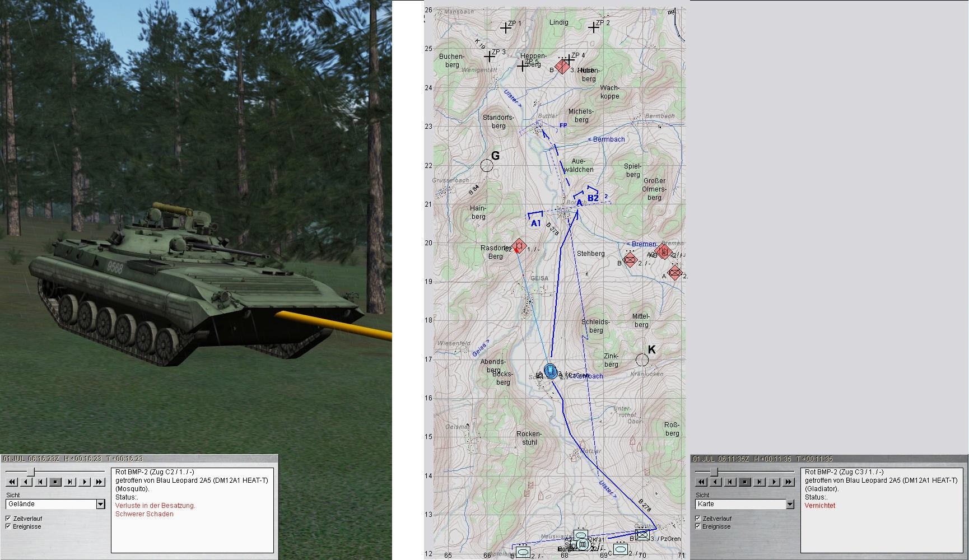Toggle Ereignisse checkbox in the Karte panel

point(698,526)
